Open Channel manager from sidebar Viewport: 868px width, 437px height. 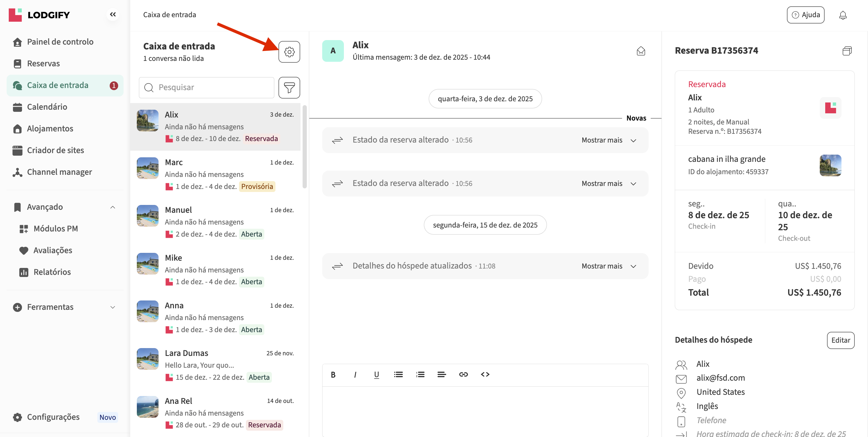(59, 172)
